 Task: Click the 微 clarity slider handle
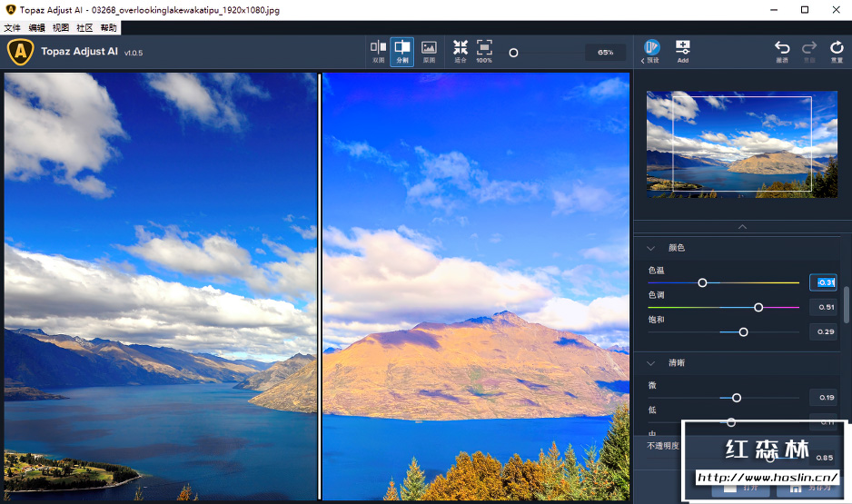[737, 398]
